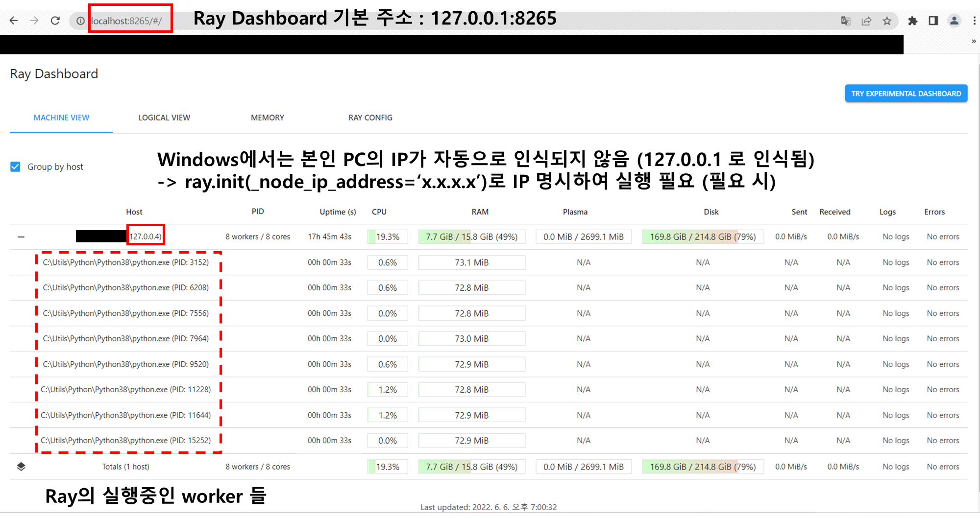The image size is (980, 518).
Task: Click RAM value 73.1 MiB for PID 3152
Action: click(472, 262)
